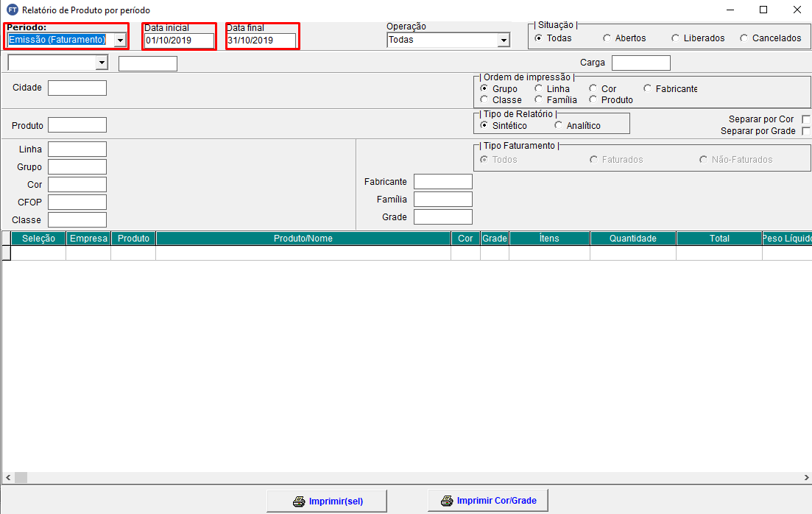Click the Produto/Nome column header
Image resolution: width=812 pixels, height=514 pixels.
pyautogui.click(x=303, y=239)
